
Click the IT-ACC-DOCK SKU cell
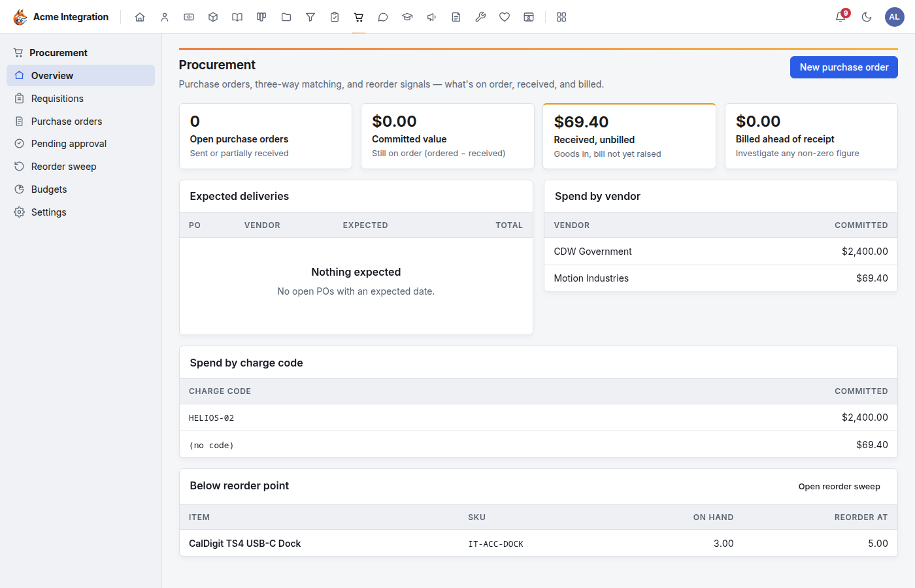coord(495,544)
